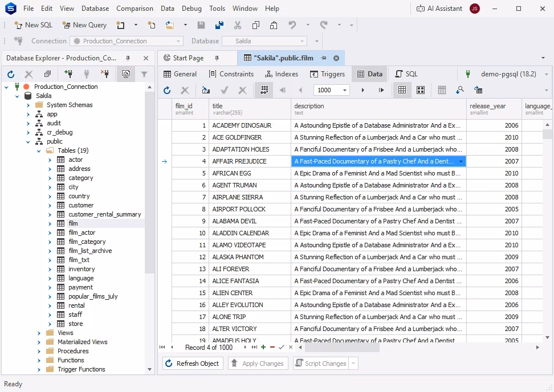Switch to card view layout
This screenshot has height=392, width=554.
click(x=421, y=91)
